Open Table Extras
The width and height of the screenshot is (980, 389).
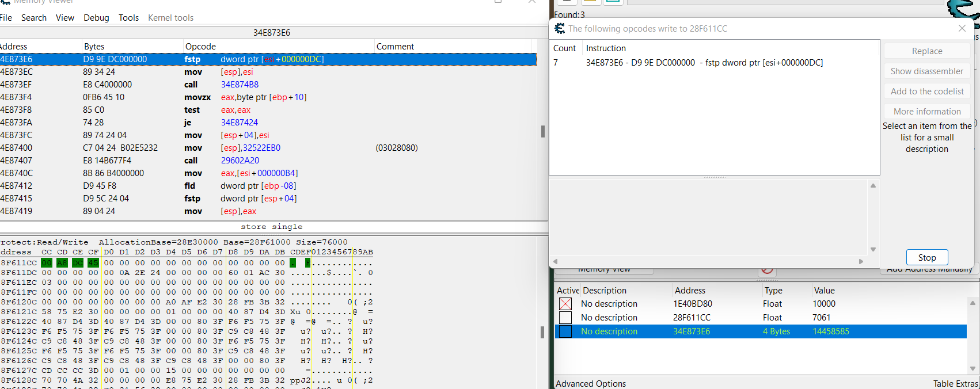tap(955, 383)
